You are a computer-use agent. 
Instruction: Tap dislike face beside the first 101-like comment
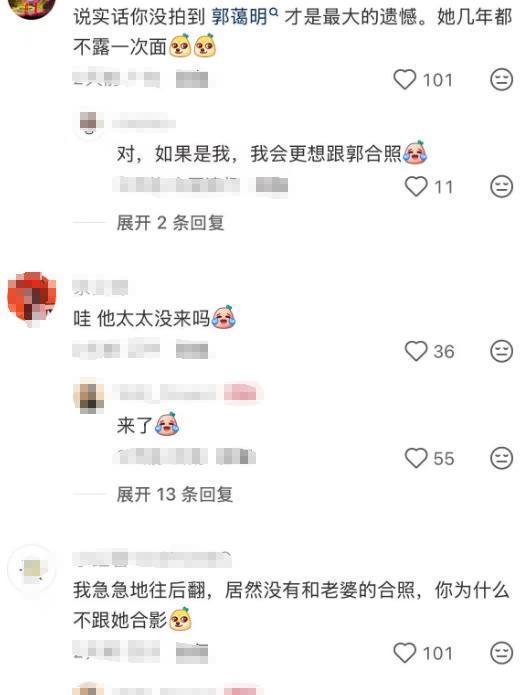click(x=501, y=80)
